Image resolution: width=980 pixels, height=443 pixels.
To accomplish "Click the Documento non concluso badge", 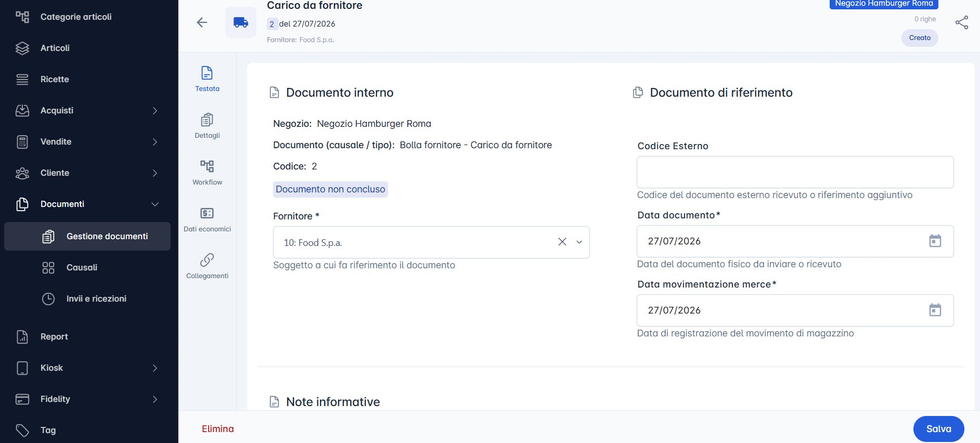I will tap(330, 189).
